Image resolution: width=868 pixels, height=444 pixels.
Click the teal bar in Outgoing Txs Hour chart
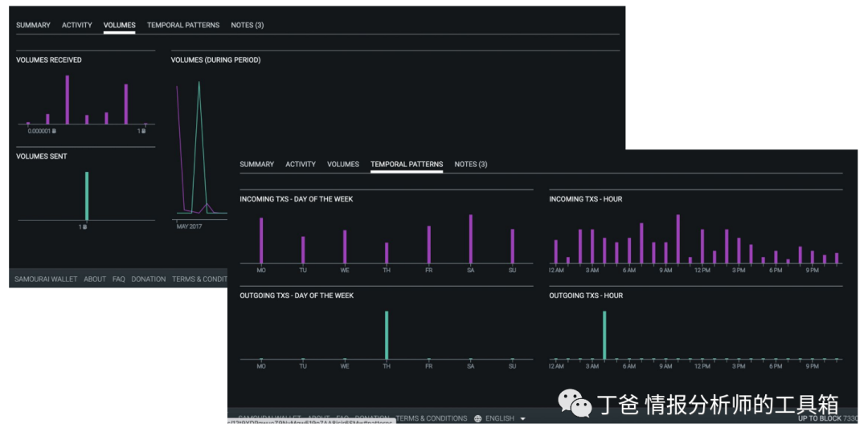(604, 335)
